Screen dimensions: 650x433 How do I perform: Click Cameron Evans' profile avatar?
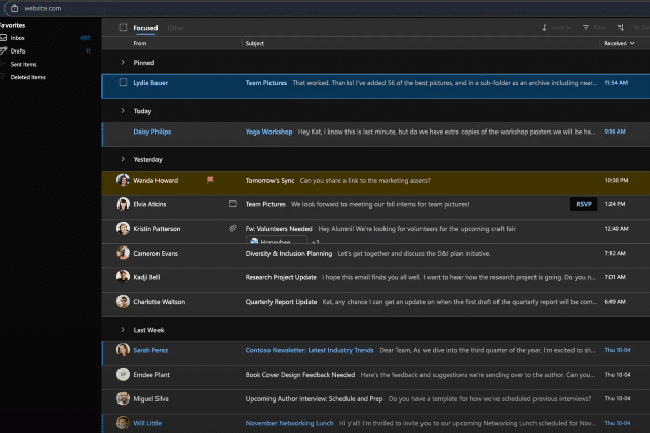click(x=122, y=253)
